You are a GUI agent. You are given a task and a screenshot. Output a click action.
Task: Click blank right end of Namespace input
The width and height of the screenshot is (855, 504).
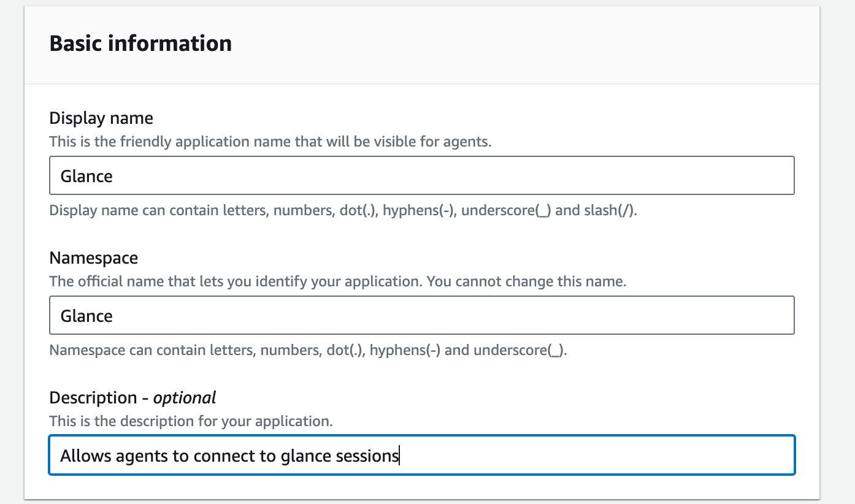coord(761,316)
